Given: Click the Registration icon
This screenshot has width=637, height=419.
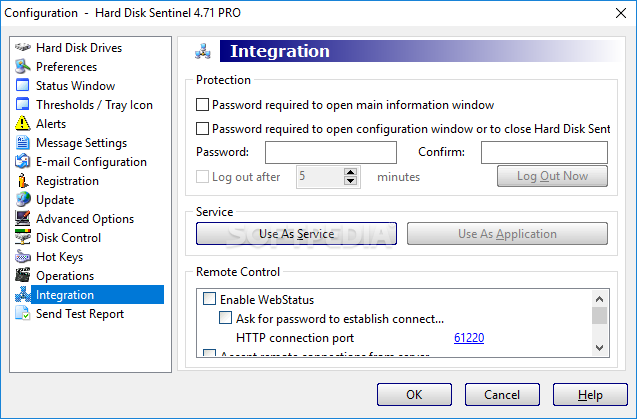Looking at the screenshot, I should (x=23, y=180).
